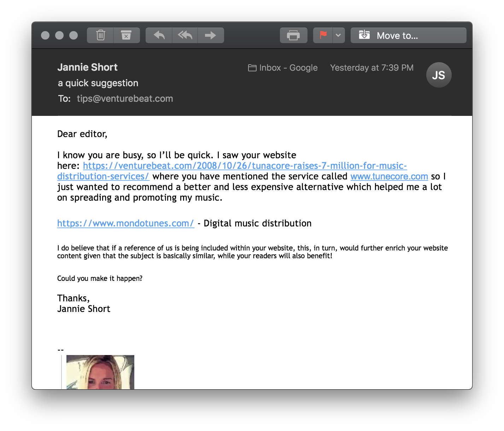This screenshot has height=431, width=504.
Task: Delete the email with the trash icon
Action: (x=100, y=35)
